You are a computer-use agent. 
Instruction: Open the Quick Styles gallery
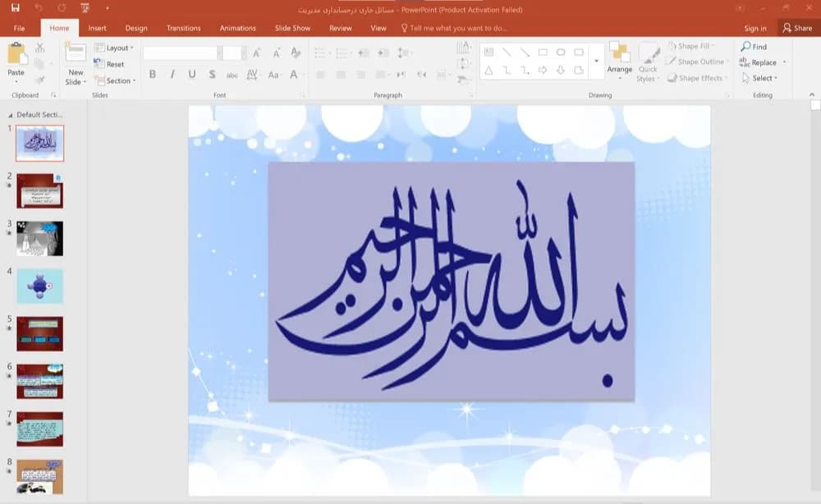tap(648, 63)
